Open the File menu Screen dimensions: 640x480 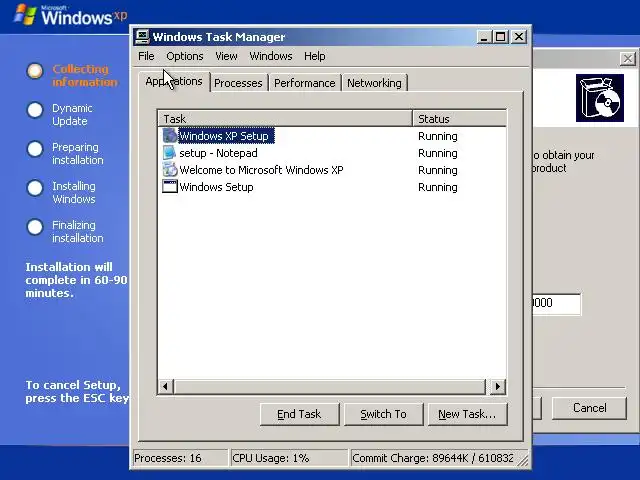tap(146, 56)
